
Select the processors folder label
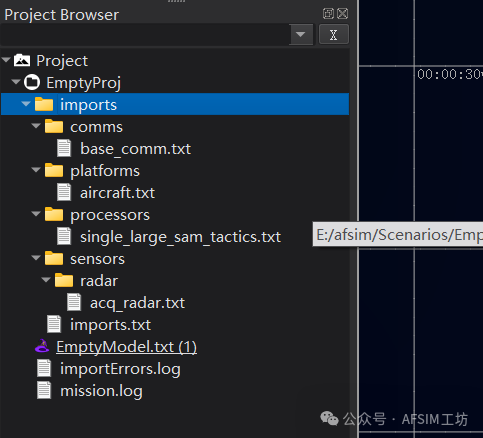click(110, 215)
